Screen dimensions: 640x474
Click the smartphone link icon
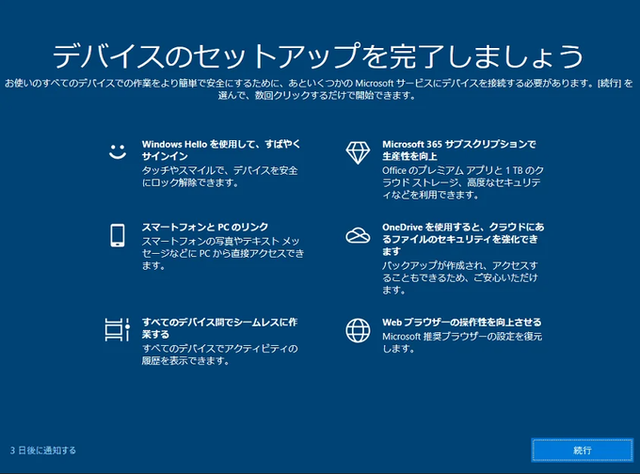[x=118, y=235]
